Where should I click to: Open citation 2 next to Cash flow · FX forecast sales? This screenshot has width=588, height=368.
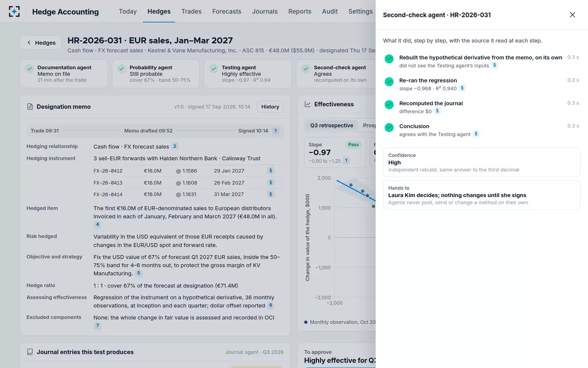coord(175,146)
